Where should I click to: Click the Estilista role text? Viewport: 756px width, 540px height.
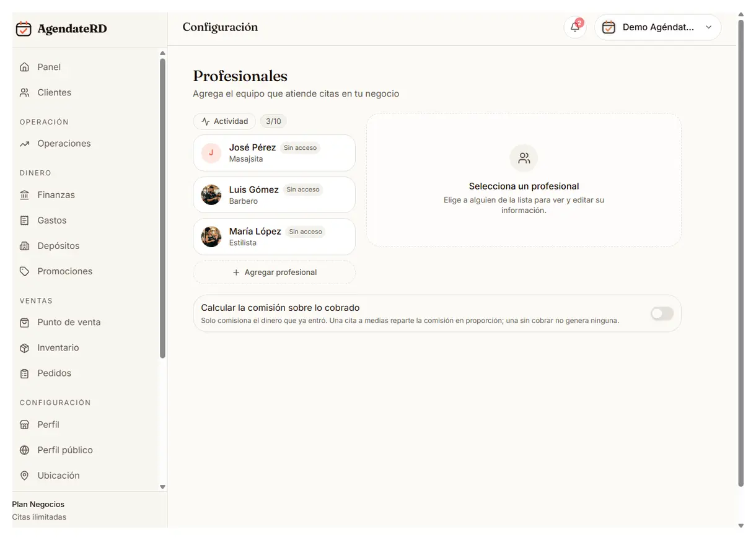click(243, 243)
